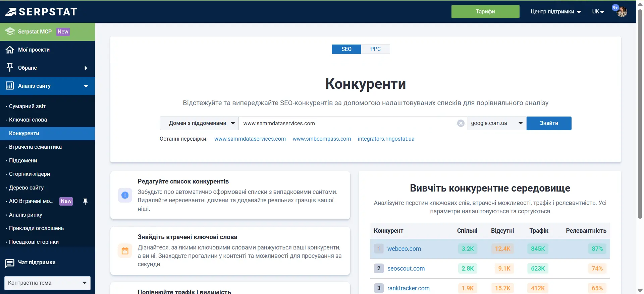This screenshot has width=644, height=294.
Task: Click the orange calendar icon in втрачені слова card
Action: coord(125,250)
